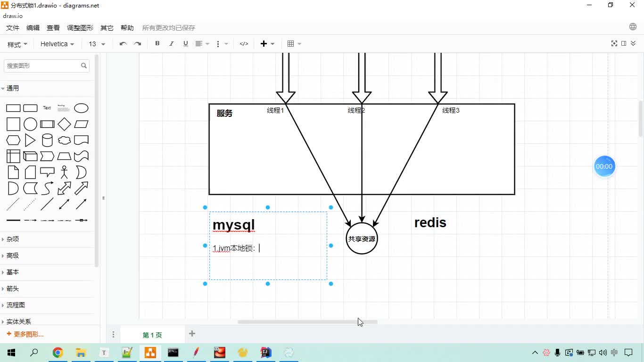Open the HTML code editor icon
The height and width of the screenshot is (362, 644).
coord(244,43)
